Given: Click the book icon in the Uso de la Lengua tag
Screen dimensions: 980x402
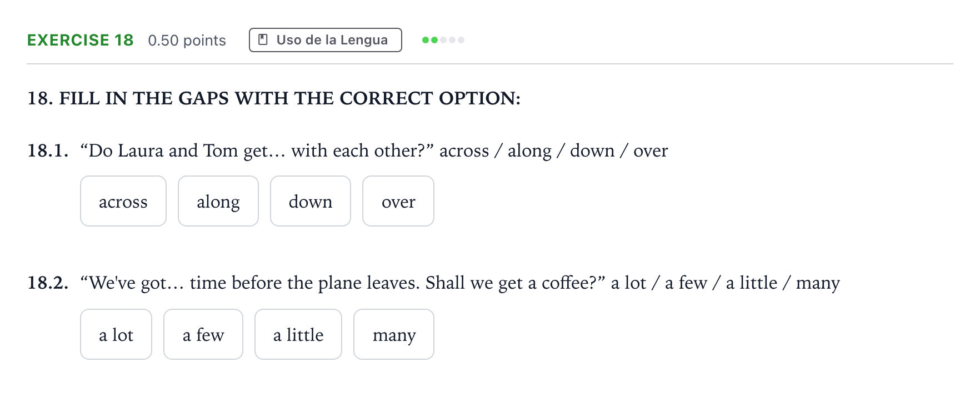Looking at the screenshot, I should (x=263, y=40).
